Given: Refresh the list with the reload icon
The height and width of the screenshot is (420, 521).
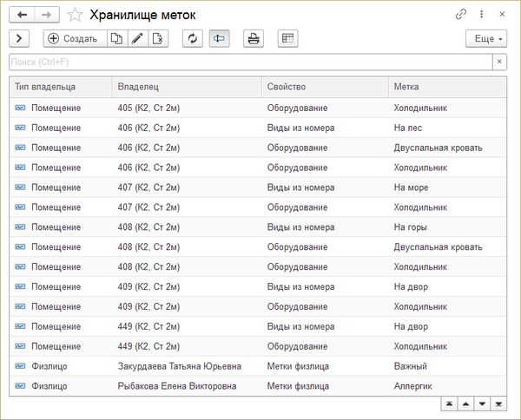Looking at the screenshot, I should pyautogui.click(x=193, y=38).
